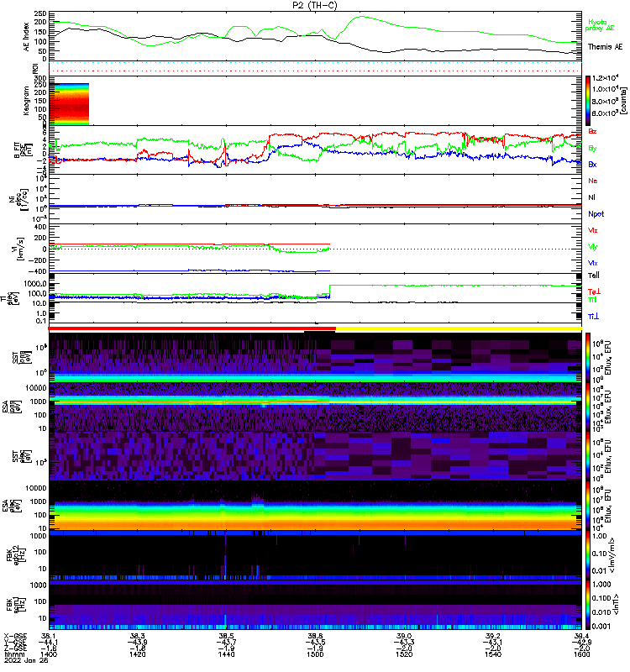
Task: Click the Keogram counts color bar
Action: point(589,99)
